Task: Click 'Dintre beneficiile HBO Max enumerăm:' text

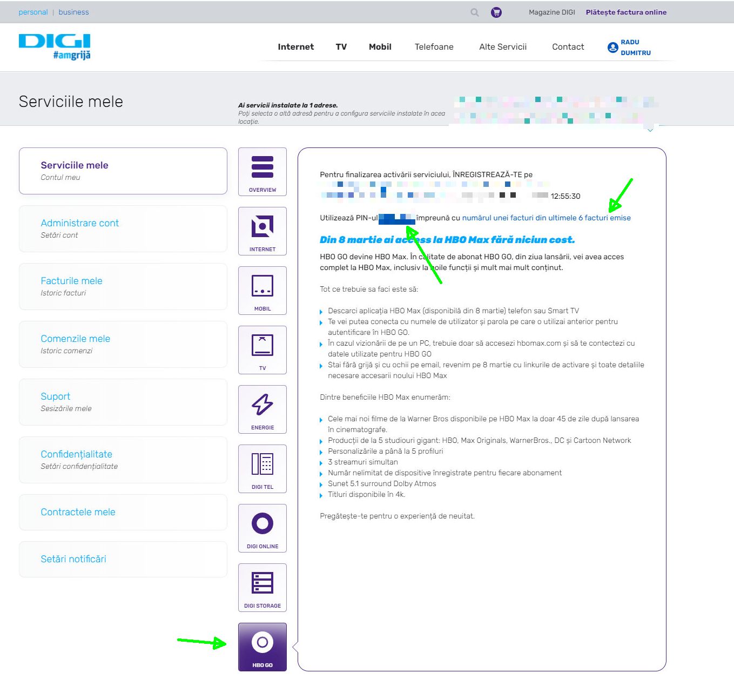Action: [x=385, y=397]
